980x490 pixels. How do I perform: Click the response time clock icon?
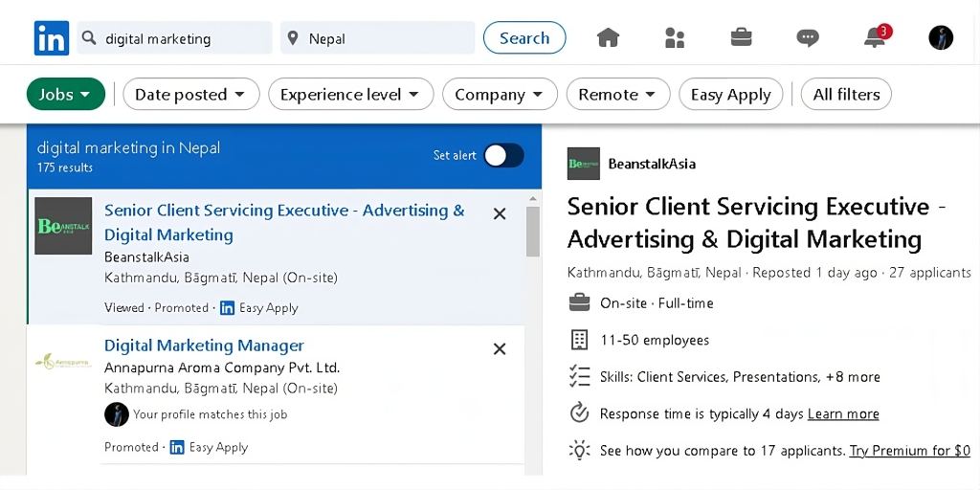click(579, 413)
